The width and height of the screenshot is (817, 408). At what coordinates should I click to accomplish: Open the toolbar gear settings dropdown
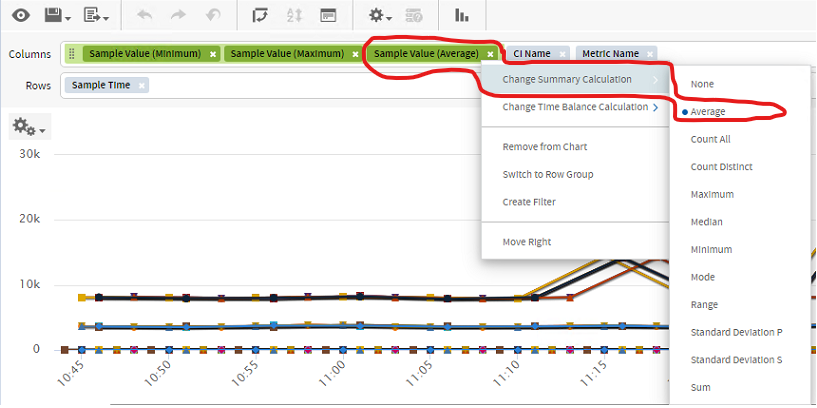click(379, 15)
